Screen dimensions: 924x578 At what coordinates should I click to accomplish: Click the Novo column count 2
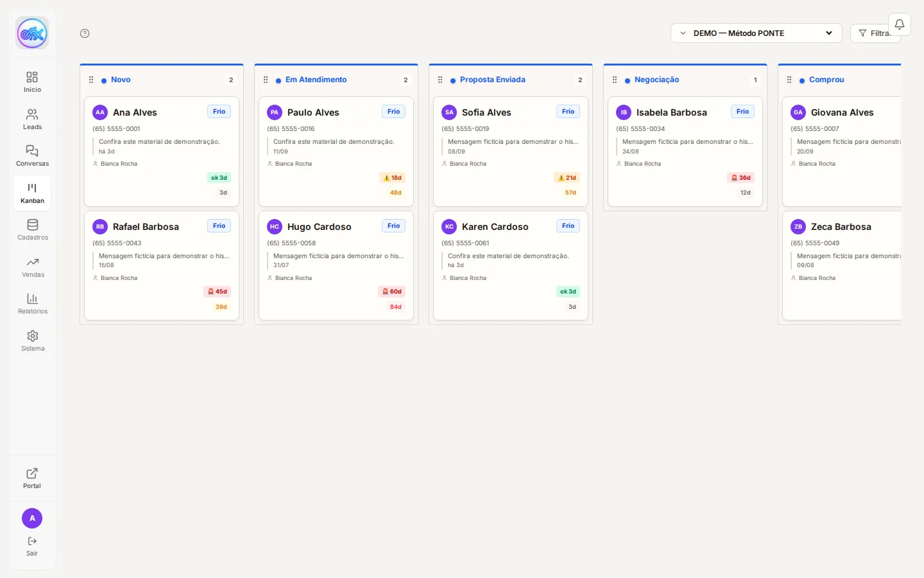231,80
